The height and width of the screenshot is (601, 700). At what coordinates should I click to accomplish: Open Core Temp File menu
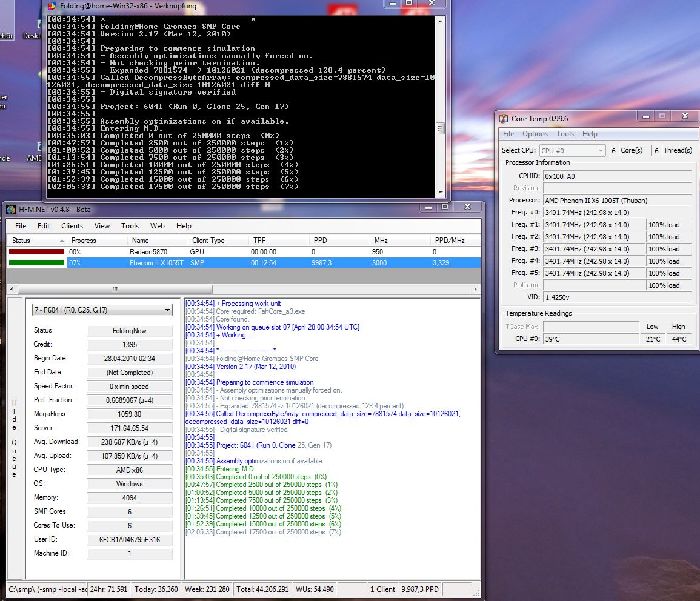pos(508,134)
